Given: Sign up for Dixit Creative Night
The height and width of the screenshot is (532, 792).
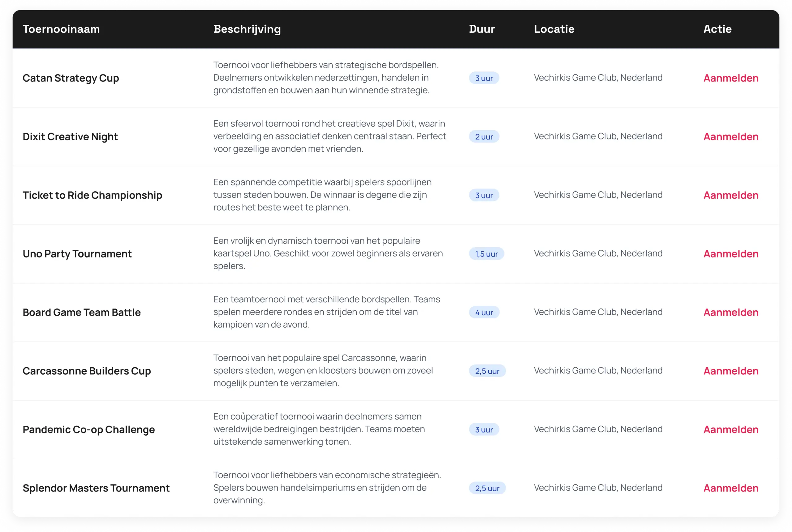Looking at the screenshot, I should coord(730,137).
